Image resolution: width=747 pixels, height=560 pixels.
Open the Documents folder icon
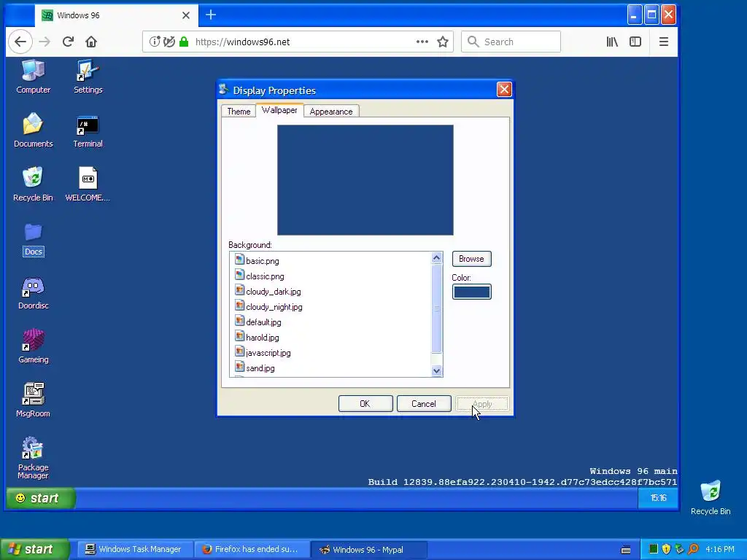click(x=33, y=130)
